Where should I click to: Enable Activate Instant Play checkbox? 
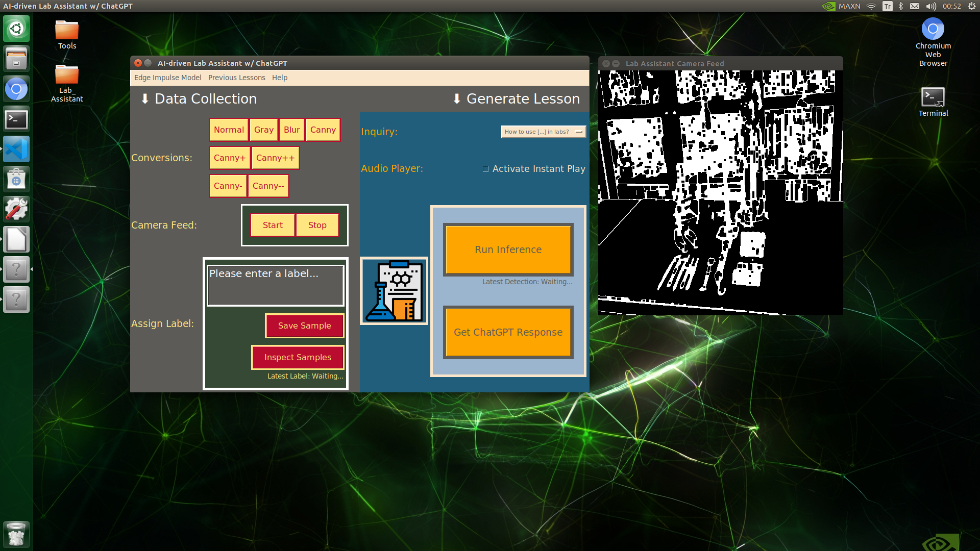485,169
